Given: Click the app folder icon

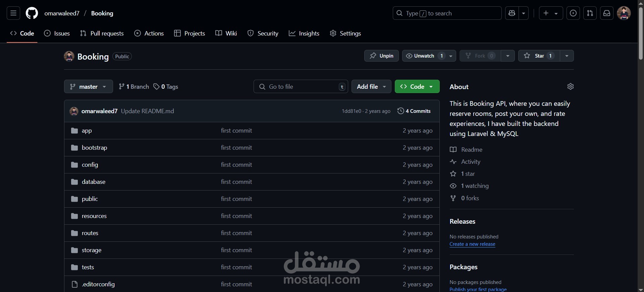Looking at the screenshot, I should [74, 131].
